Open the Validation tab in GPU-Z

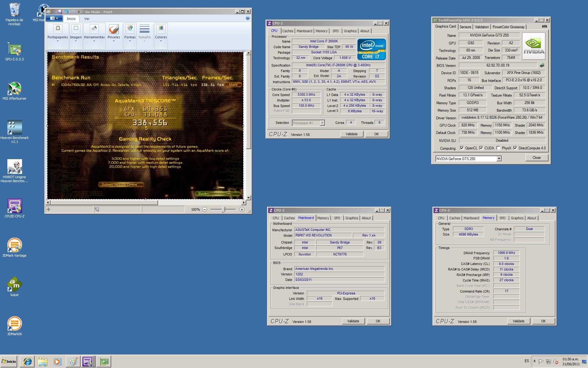point(482,27)
